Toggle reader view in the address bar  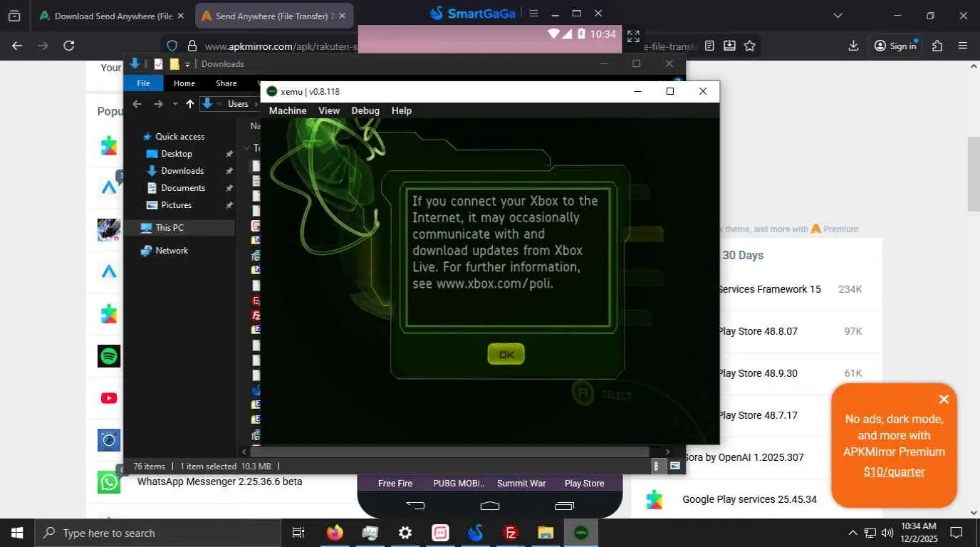(709, 46)
